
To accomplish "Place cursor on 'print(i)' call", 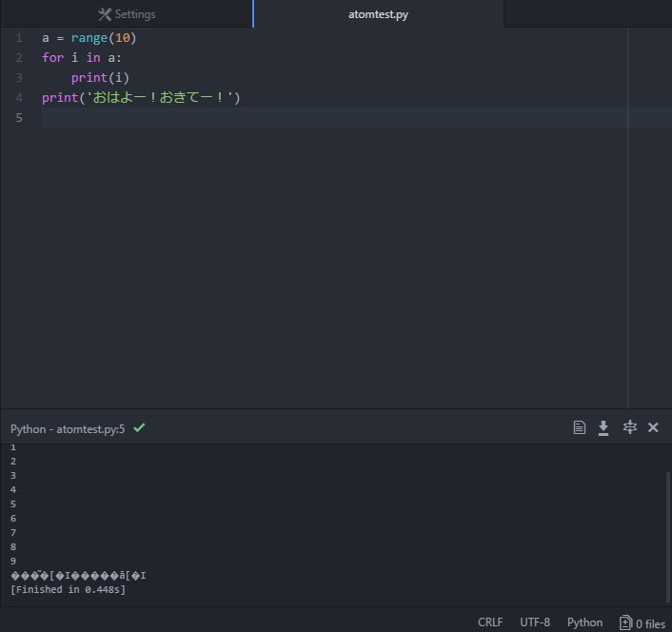I will (x=100, y=78).
